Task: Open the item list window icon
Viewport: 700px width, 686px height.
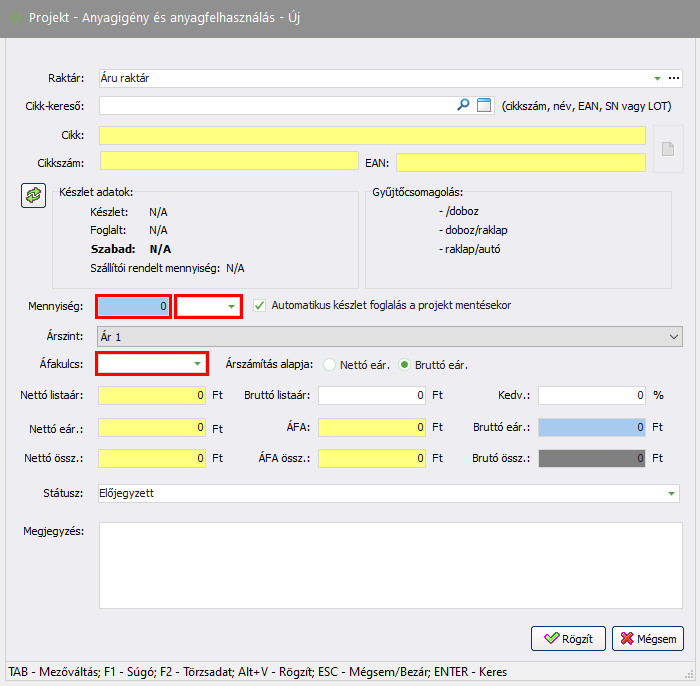Action: 484,105
